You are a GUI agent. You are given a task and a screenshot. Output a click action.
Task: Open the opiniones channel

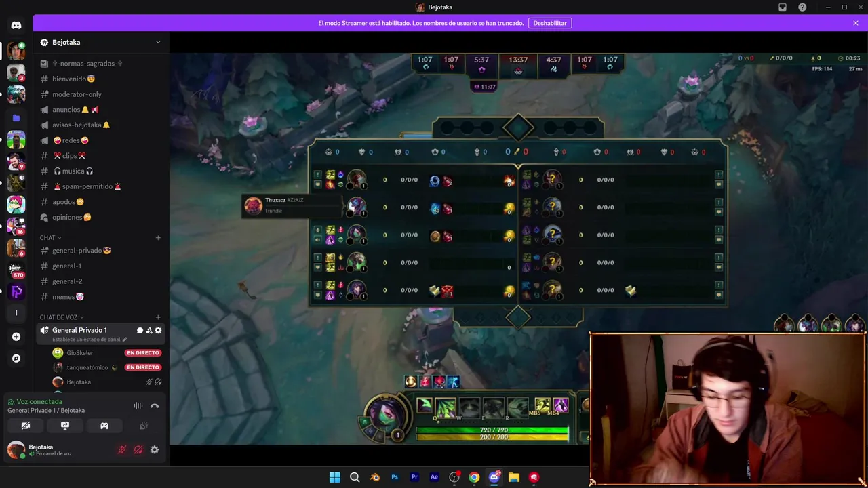coord(101,217)
